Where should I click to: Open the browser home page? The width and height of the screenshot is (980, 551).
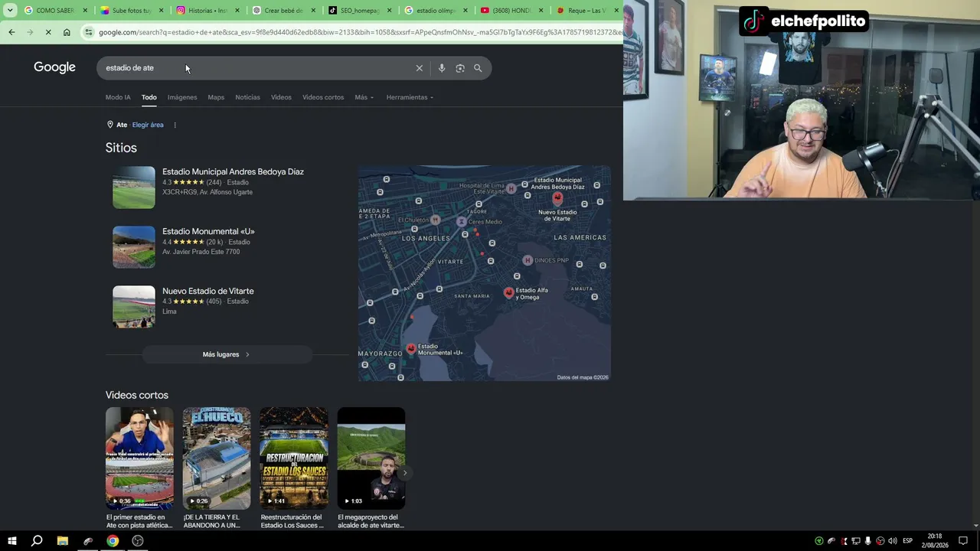pyautogui.click(x=67, y=32)
